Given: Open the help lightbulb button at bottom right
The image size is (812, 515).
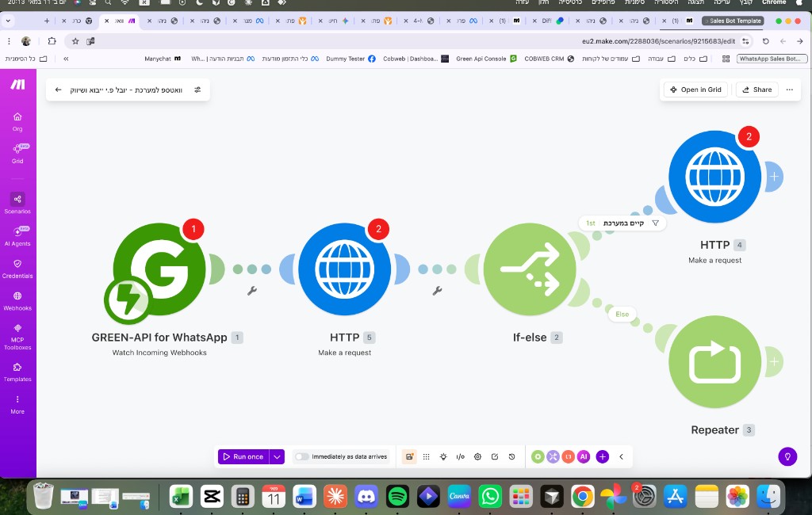Looking at the screenshot, I should [x=787, y=456].
